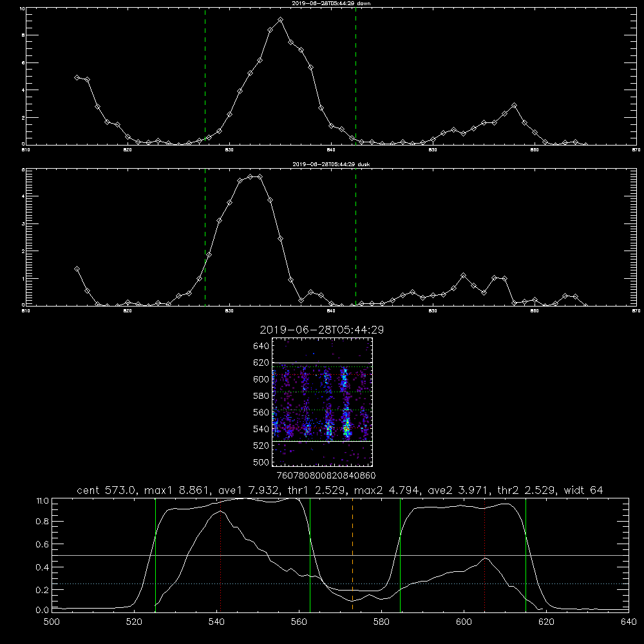644x644 pixels.
Task: Click the lower white bound line in spectral image
Action: 322,442
